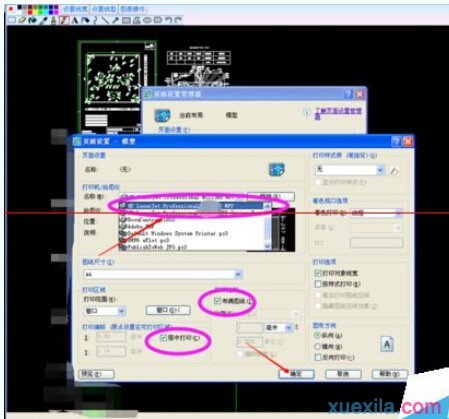
Task: Click the 帮助 help button
Action: [x=390, y=374]
